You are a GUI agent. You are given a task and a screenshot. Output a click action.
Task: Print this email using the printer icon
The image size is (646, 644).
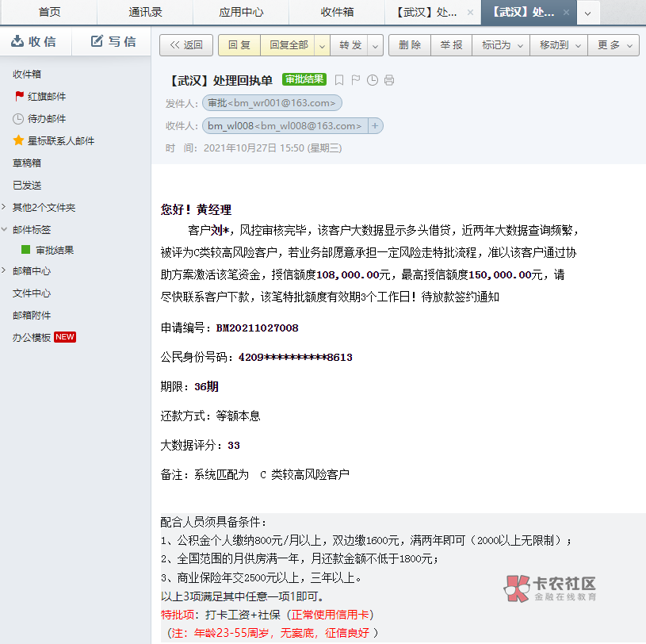pos(389,80)
